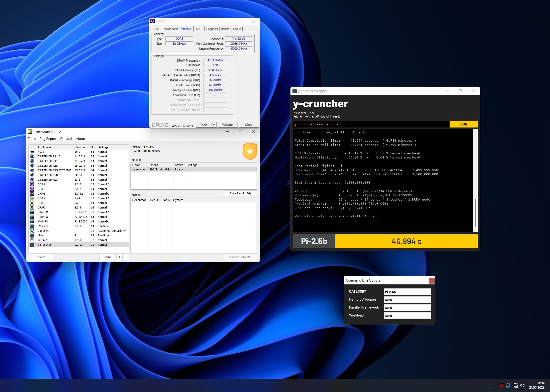
Task: Click the CINEBENCH R15 EXTREME row icon
Action: (32, 170)
